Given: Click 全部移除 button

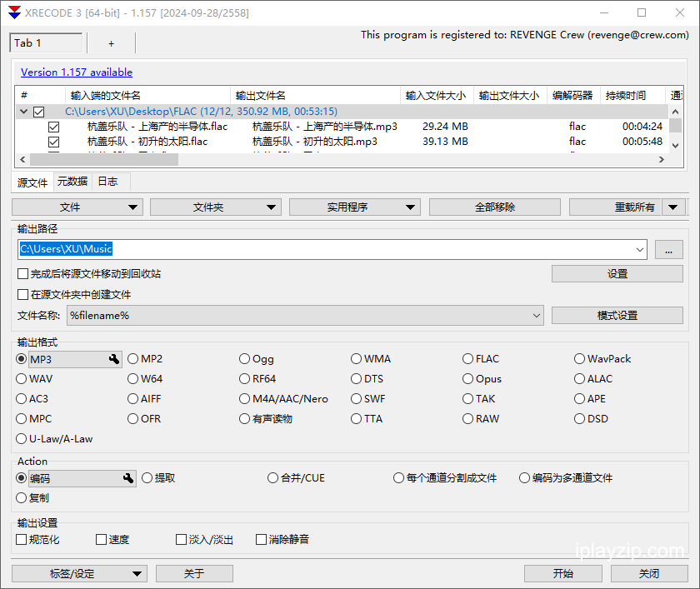Looking at the screenshot, I should coord(495,207).
